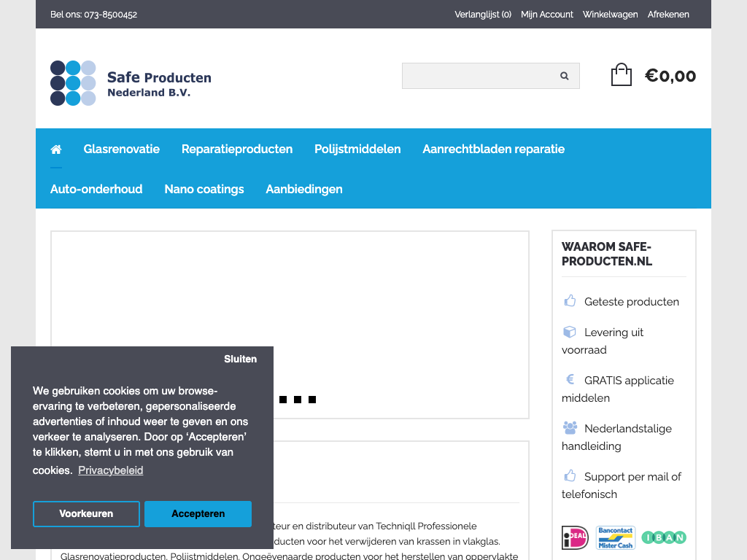Select the last slider dot indicator
Image resolution: width=747 pixels, height=560 pixels.
(312, 400)
